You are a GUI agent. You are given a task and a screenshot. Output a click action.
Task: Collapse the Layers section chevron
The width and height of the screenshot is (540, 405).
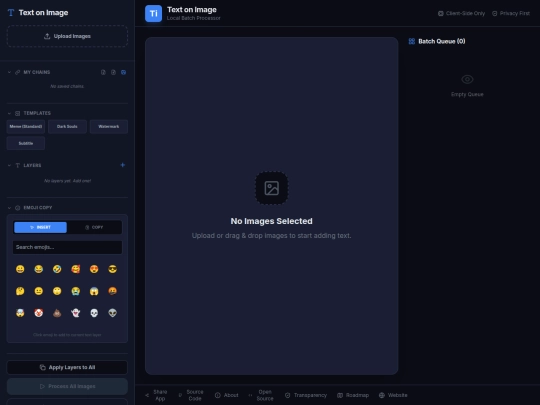click(x=9, y=165)
